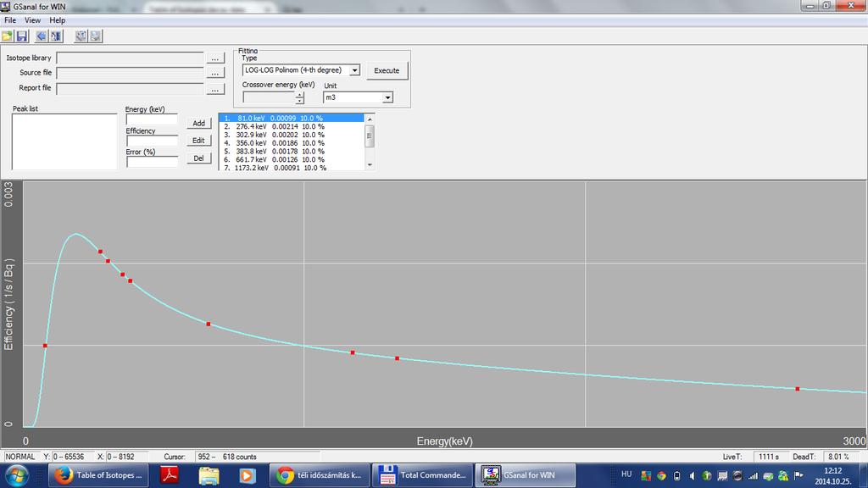Click the save floppy disk toolbar icon

tap(21, 36)
